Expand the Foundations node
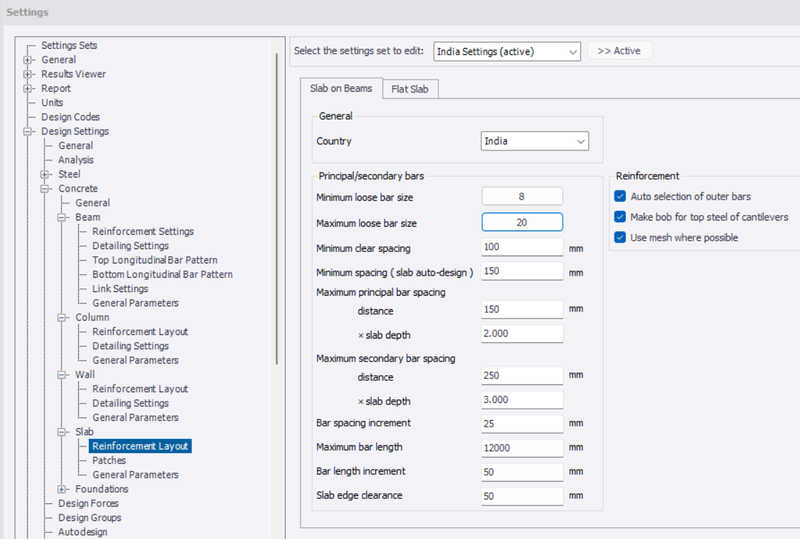800x539 pixels. pyautogui.click(x=61, y=489)
